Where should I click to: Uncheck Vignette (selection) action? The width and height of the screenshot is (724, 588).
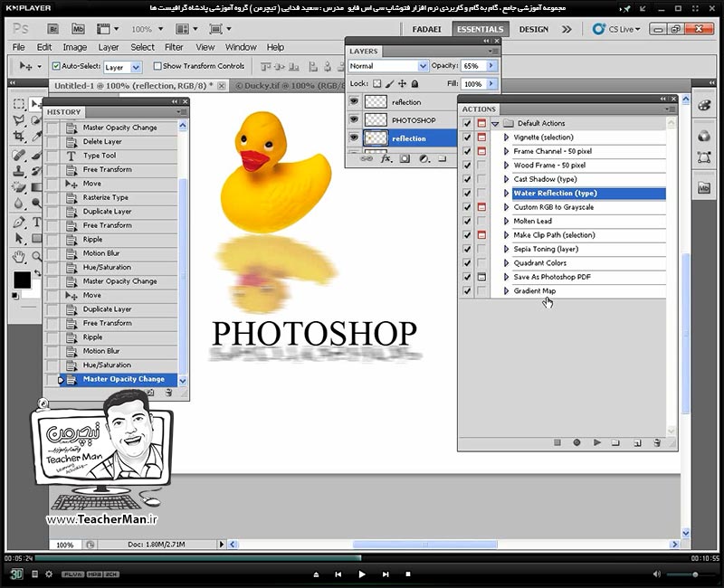pyautogui.click(x=467, y=138)
